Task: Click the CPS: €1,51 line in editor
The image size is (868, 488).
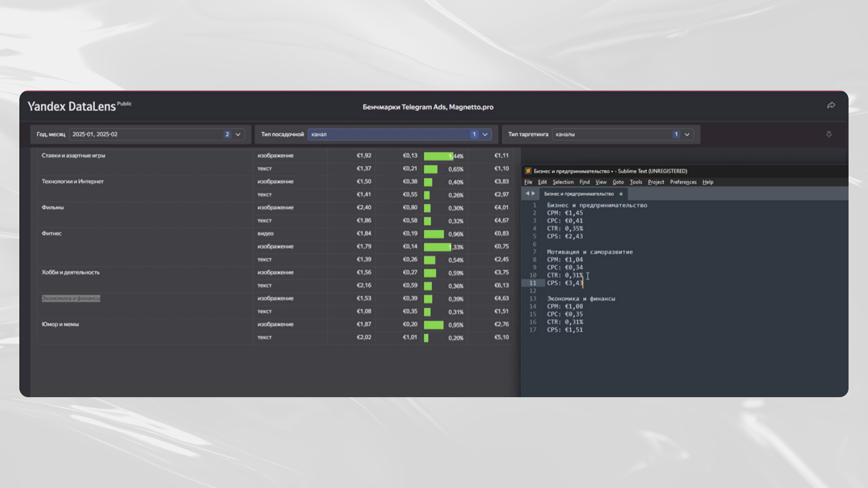Action: click(x=565, y=330)
